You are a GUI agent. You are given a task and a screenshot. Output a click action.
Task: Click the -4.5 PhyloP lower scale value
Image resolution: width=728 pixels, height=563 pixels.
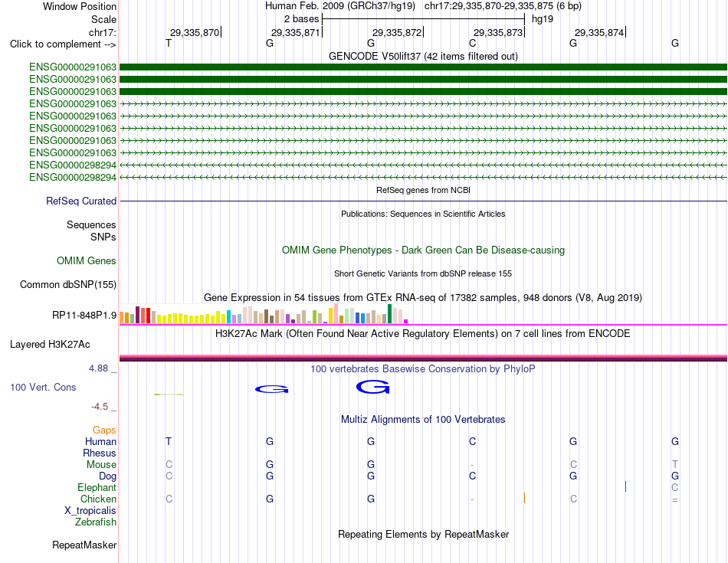pos(100,407)
